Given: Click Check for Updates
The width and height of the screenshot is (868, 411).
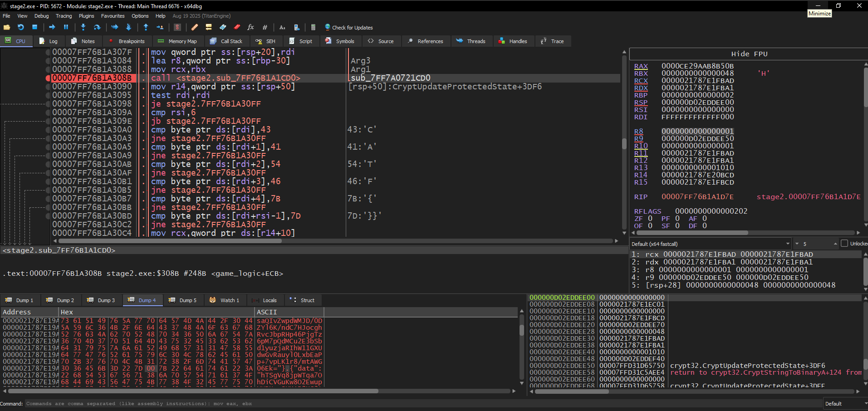Looking at the screenshot, I should pos(348,28).
